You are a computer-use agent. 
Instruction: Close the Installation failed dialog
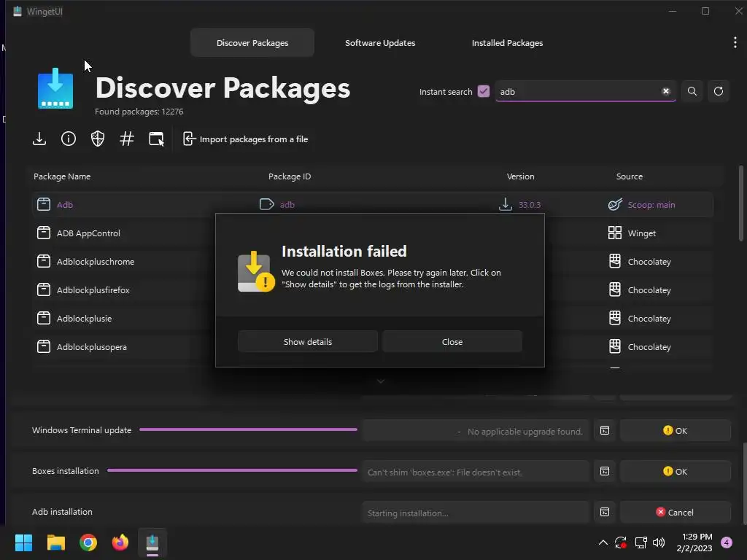pyautogui.click(x=452, y=342)
